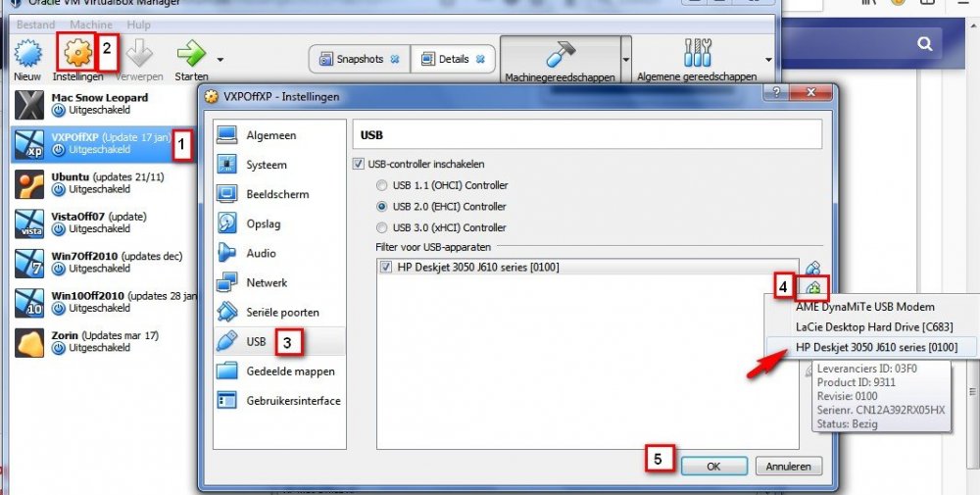980x495 pixels.
Task: Open Instellingen via the gear icon
Action: (77, 53)
